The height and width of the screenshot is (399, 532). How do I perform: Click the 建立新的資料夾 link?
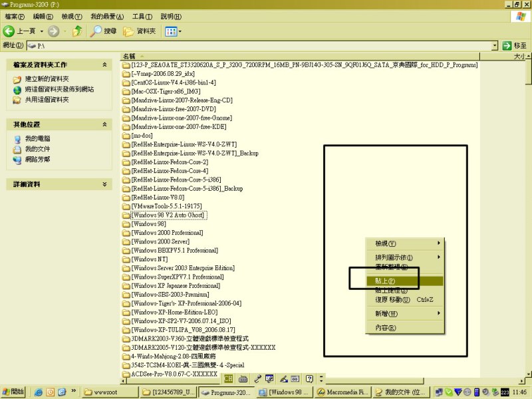point(47,79)
